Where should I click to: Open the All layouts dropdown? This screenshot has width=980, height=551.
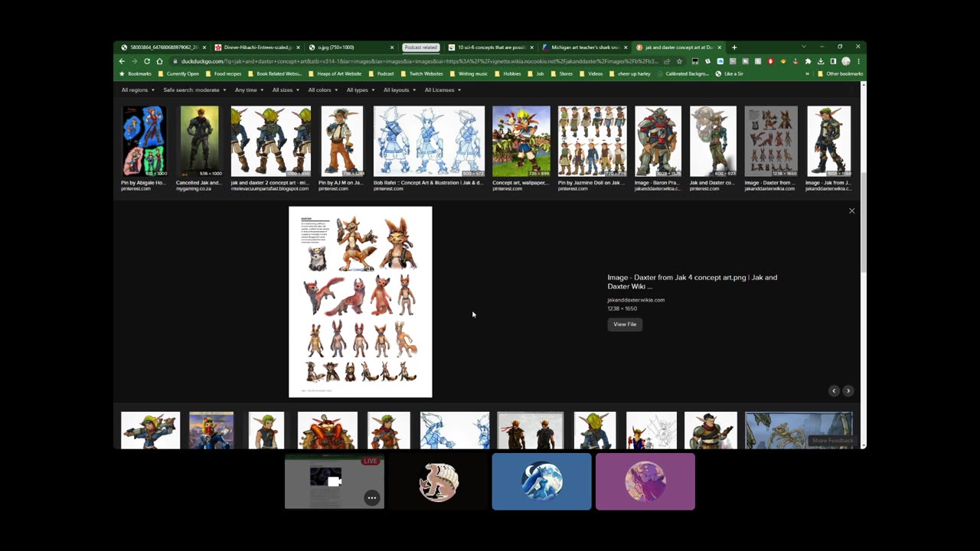coord(399,90)
